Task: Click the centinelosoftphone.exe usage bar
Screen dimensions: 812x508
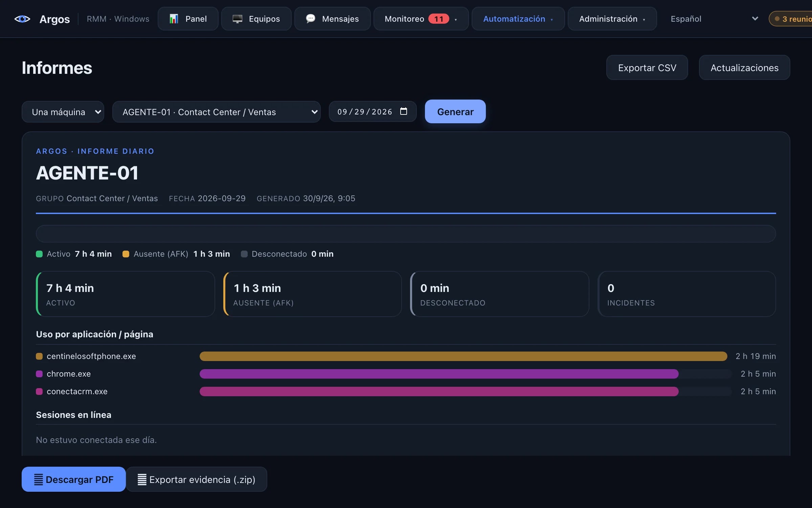Action: 463,356
